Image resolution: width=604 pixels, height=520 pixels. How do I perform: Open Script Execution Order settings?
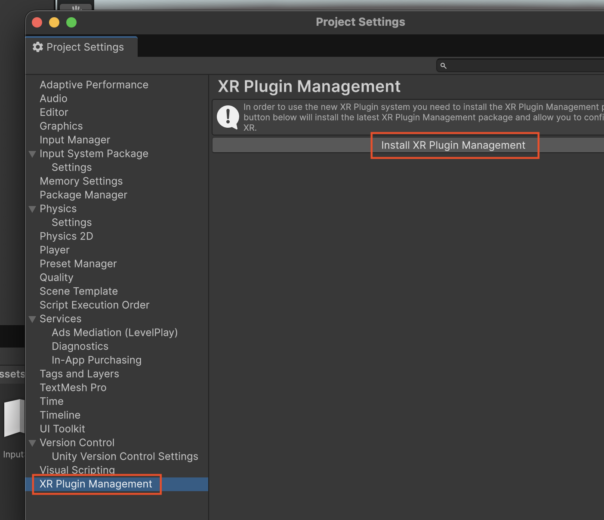(94, 305)
